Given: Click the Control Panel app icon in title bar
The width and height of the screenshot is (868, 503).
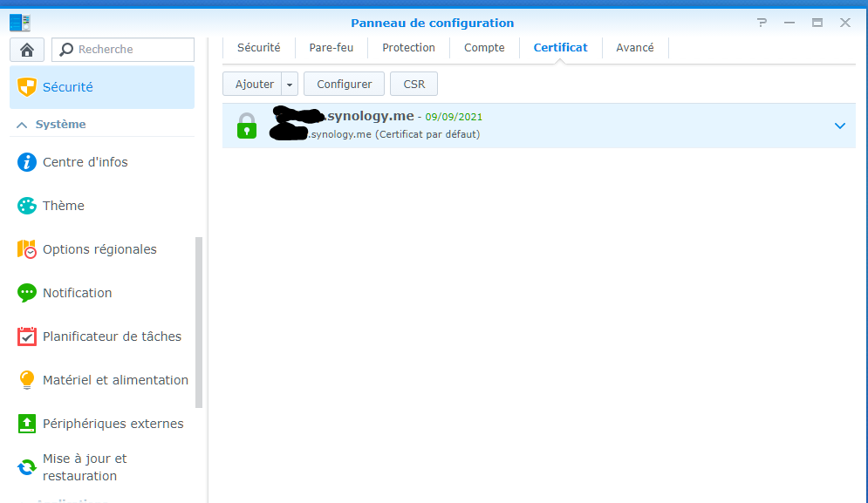Looking at the screenshot, I should 20,23.
